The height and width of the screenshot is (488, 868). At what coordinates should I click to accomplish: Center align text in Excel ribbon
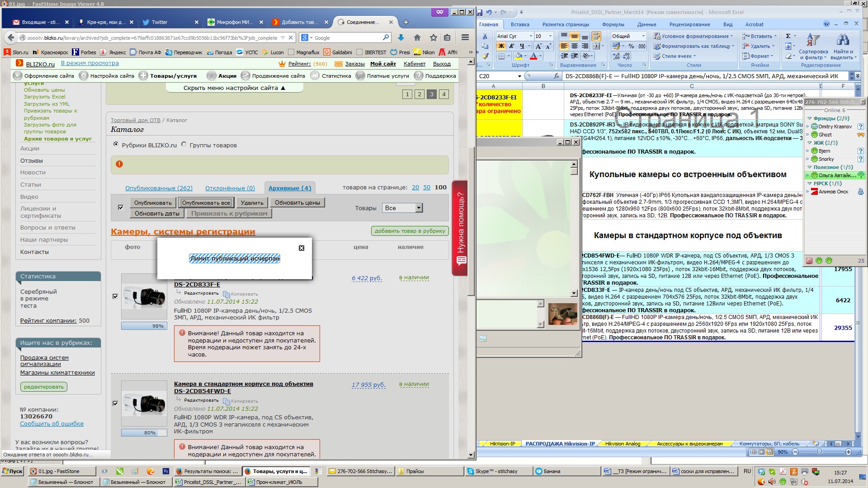coord(574,46)
